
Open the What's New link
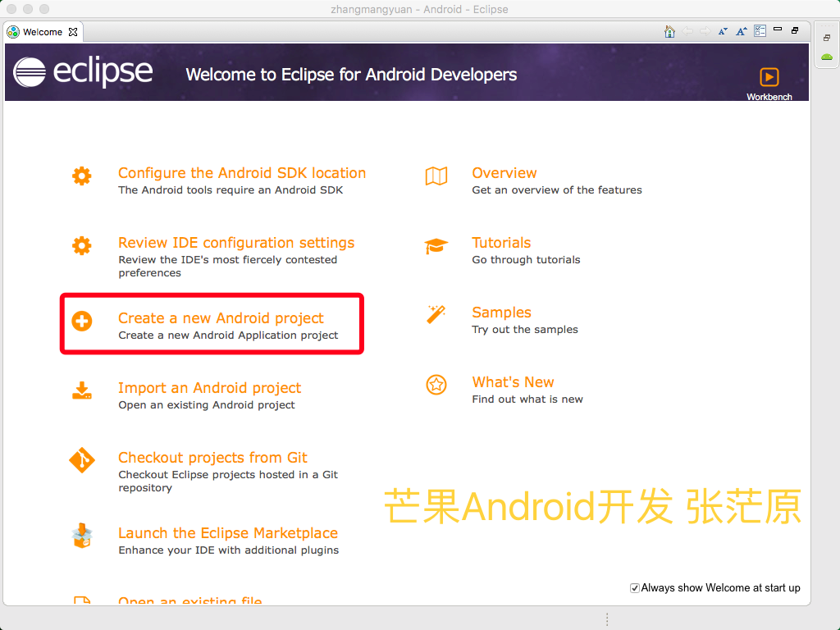(513, 382)
